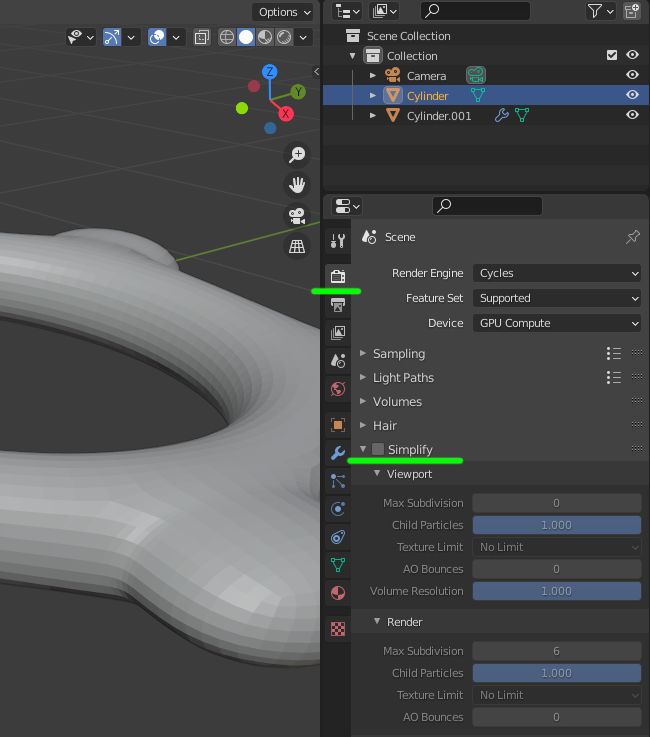Screen dimensions: 650x737
Task: Open outliner editor type menu
Action: pos(347,11)
